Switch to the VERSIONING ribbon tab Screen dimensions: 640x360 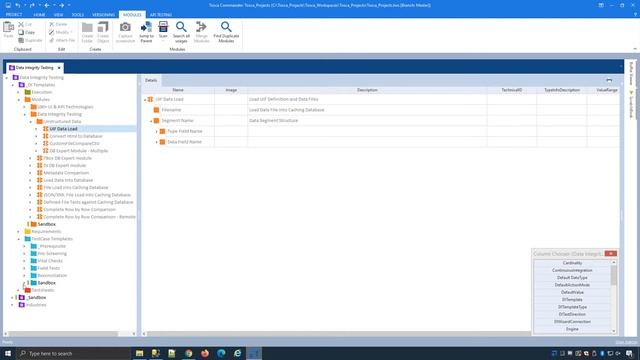[x=103, y=15]
